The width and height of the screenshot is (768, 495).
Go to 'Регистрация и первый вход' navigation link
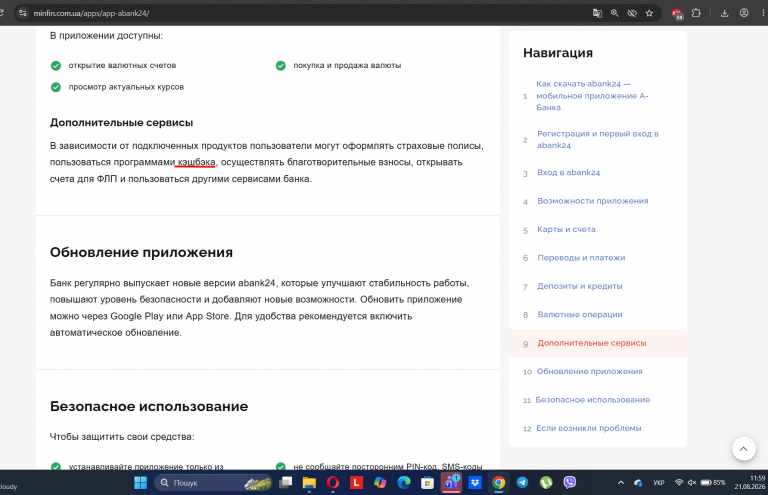click(598, 140)
